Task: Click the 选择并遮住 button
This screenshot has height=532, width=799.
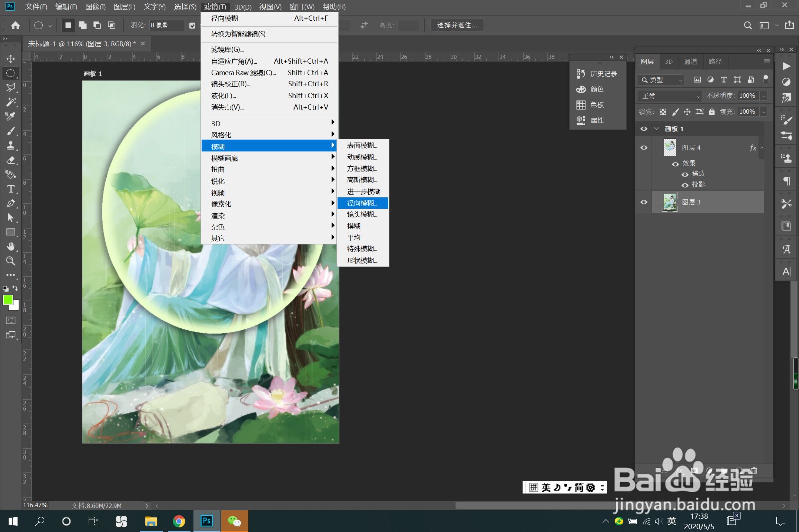Action: pyautogui.click(x=457, y=25)
